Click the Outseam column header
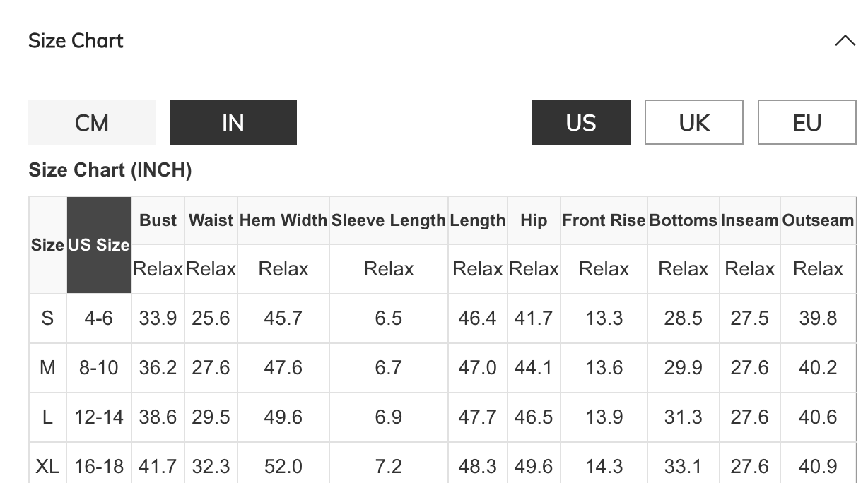Image resolution: width=868 pixels, height=483 pixels. (818, 220)
